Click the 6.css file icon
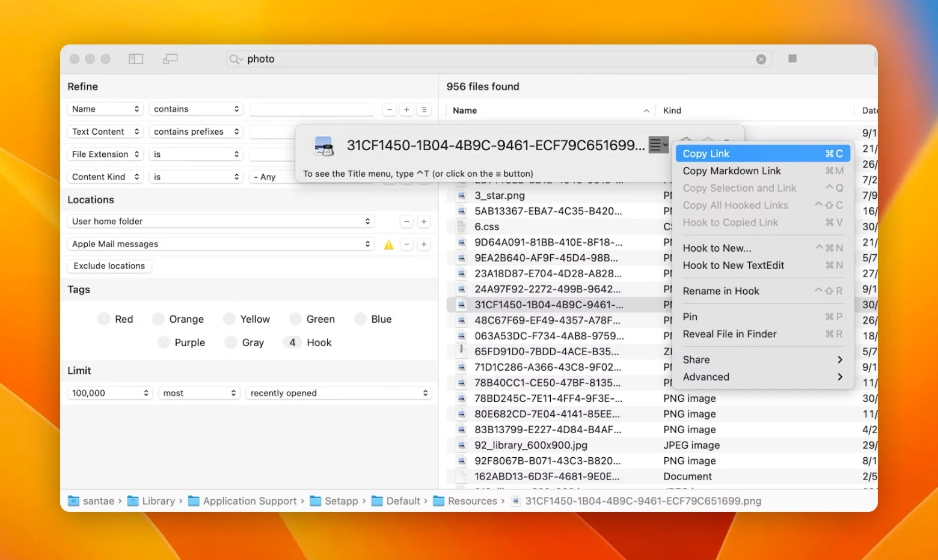 point(462,227)
